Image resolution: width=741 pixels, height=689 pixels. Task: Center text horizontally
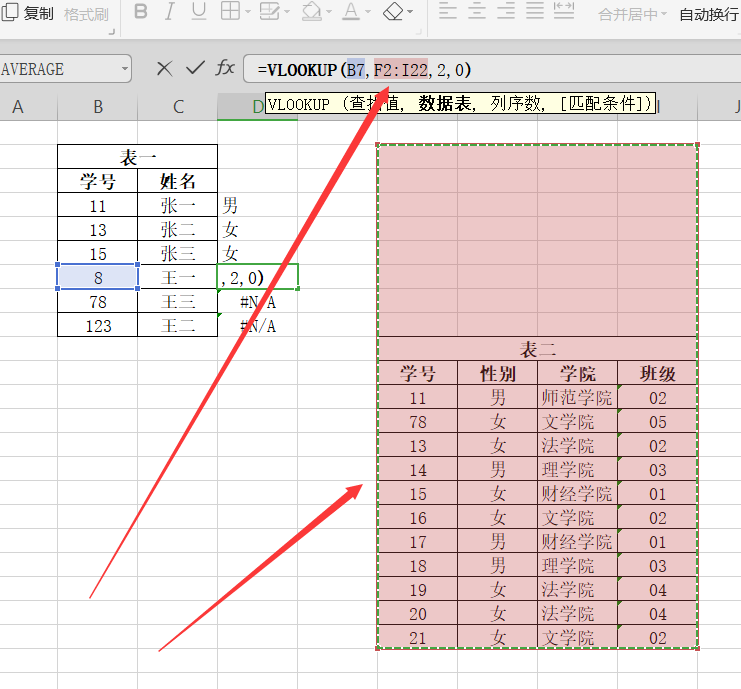click(x=477, y=11)
